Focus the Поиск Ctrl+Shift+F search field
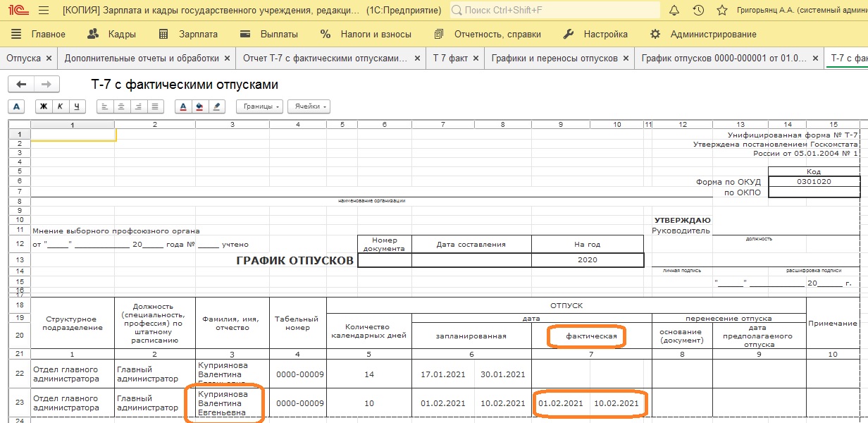Image resolution: width=868 pixels, height=423 pixels. [x=554, y=11]
